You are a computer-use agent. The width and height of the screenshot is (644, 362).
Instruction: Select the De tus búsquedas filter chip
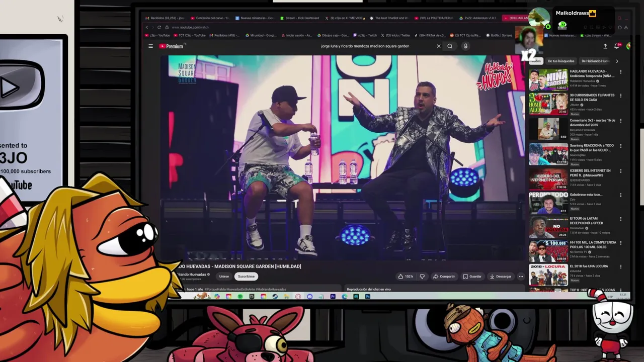coord(561,61)
